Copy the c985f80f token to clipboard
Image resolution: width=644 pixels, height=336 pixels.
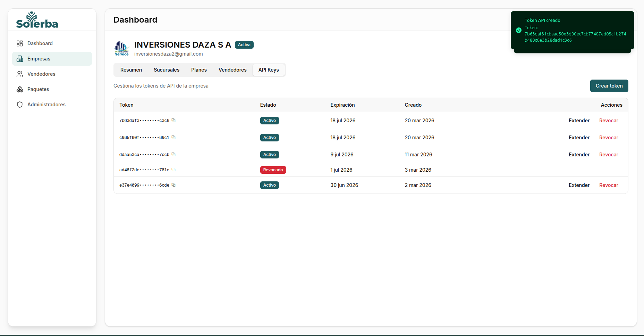tap(173, 138)
